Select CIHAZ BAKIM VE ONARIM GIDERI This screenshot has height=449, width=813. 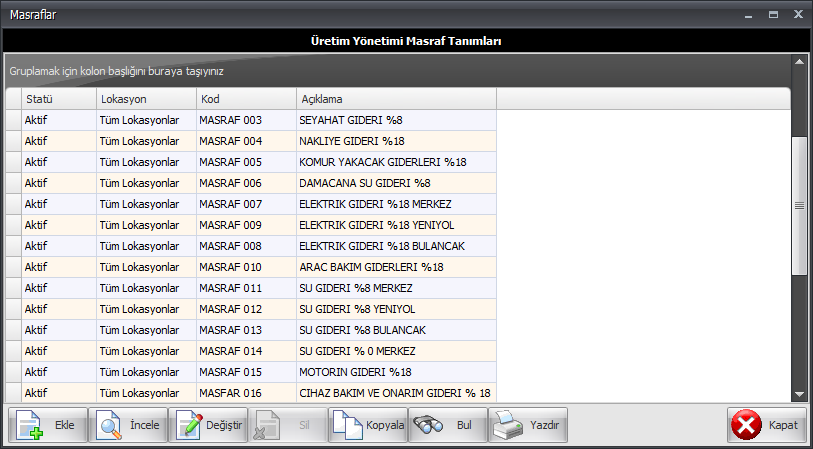(397, 393)
